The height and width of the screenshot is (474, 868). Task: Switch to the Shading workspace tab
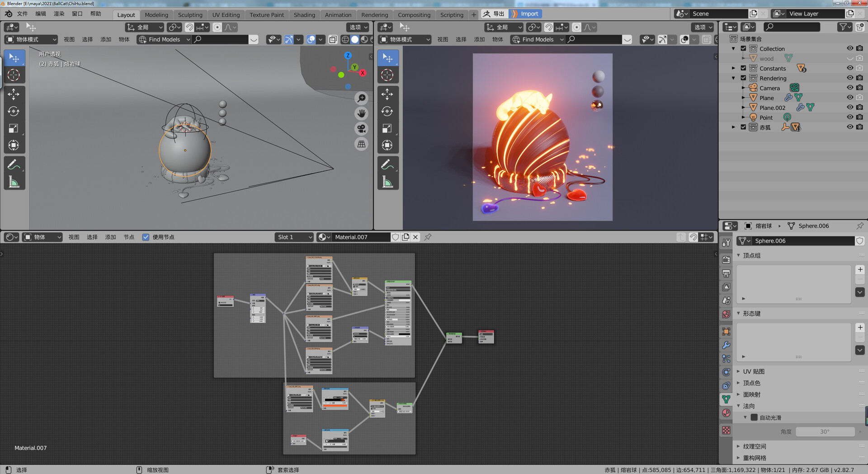[x=304, y=14]
